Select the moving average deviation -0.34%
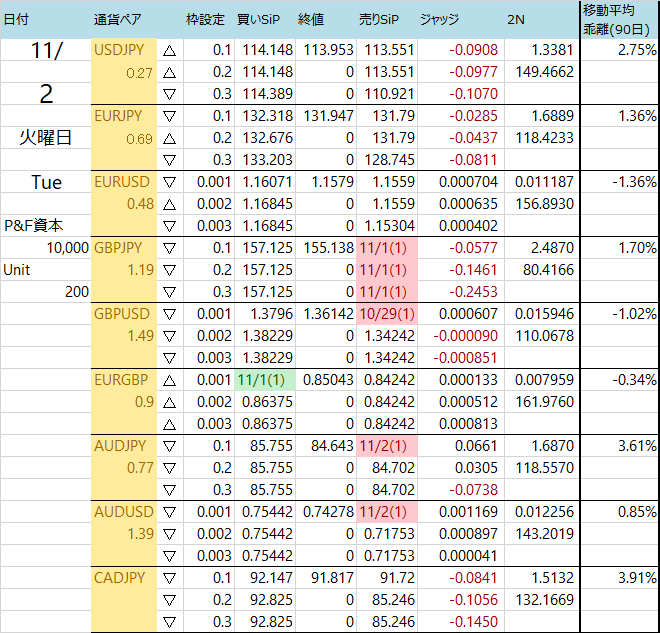 click(x=634, y=380)
